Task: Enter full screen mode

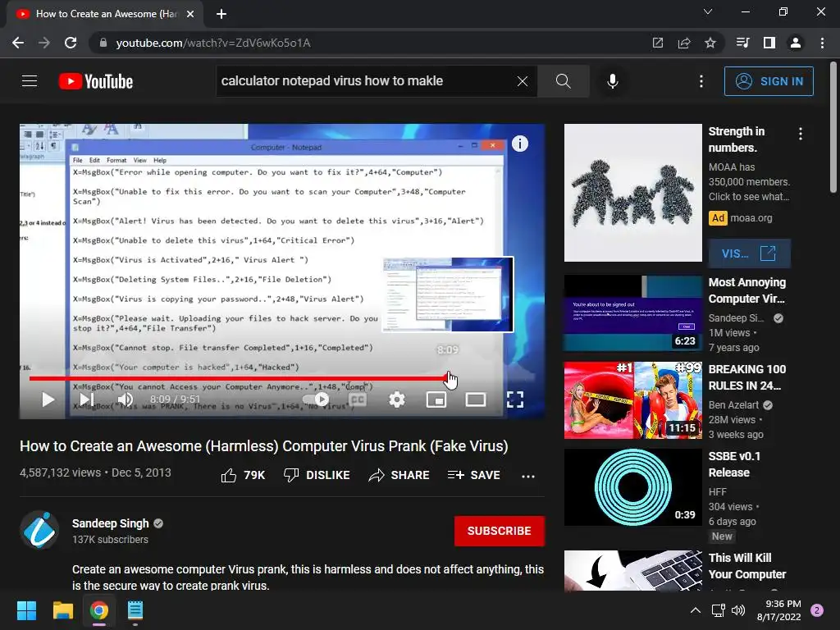Action: [515, 399]
